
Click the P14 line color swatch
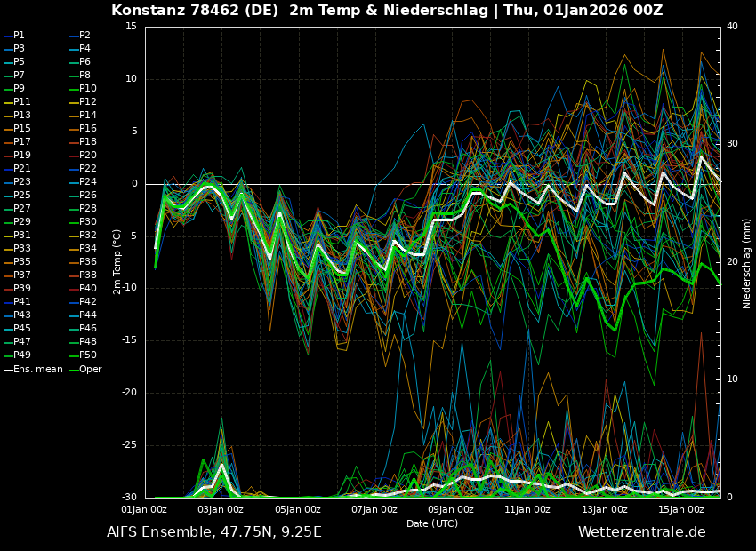(73, 116)
